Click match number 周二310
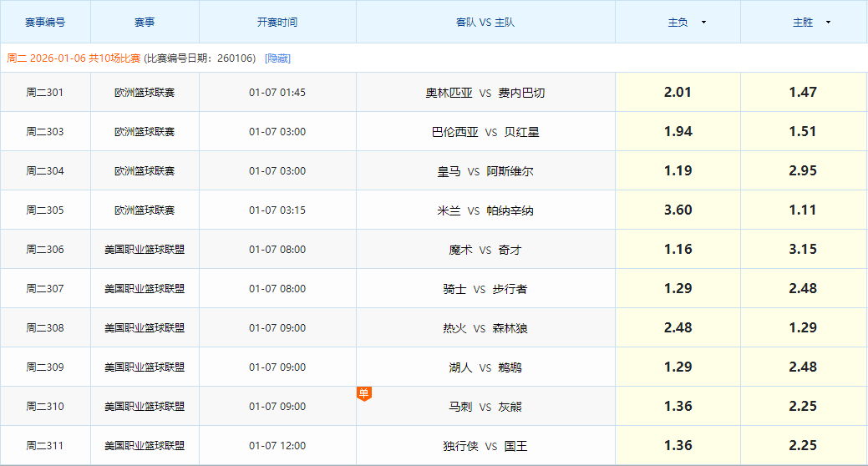Screen dimensions: 868x466 [x=45, y=407]
